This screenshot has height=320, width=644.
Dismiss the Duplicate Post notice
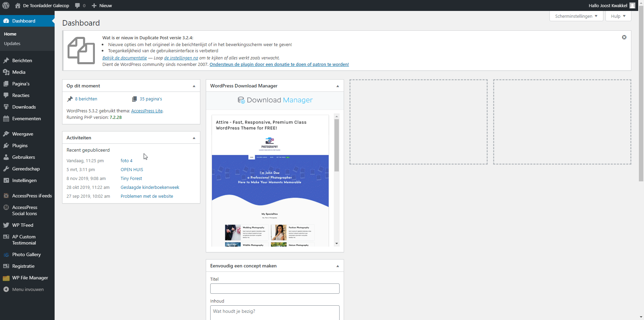tap(624, 37)
